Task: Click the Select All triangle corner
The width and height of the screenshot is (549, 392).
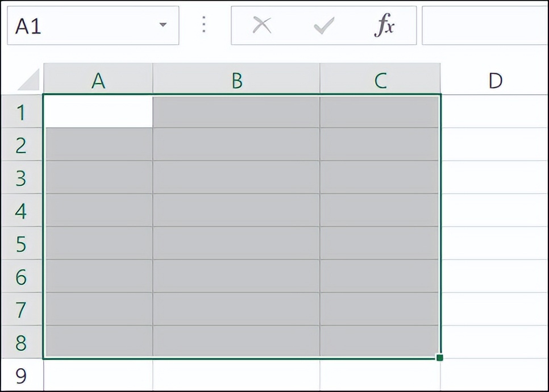Action: pos(28,81)
